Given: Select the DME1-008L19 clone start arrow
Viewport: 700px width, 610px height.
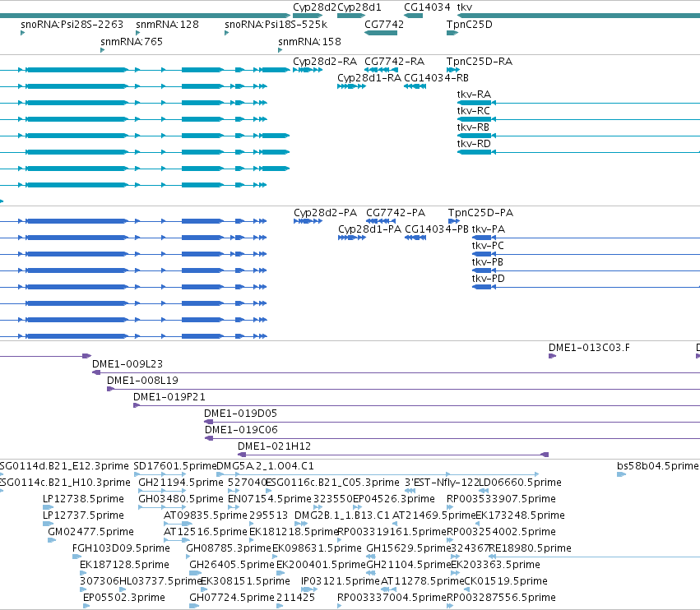Looking at the screenshot, I should (111, 389).
